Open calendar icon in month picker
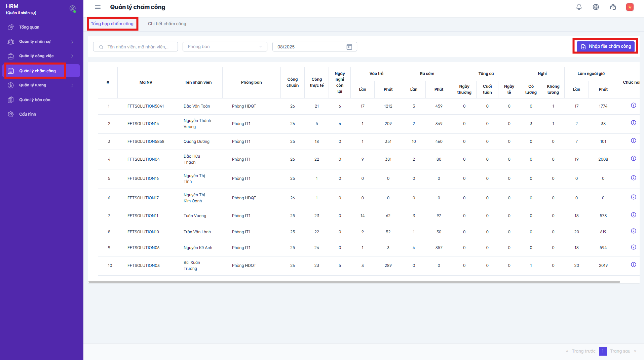Image resolution: width=644 pixels, height=360 pixels. pyautogui.click(x=349, y=47)
